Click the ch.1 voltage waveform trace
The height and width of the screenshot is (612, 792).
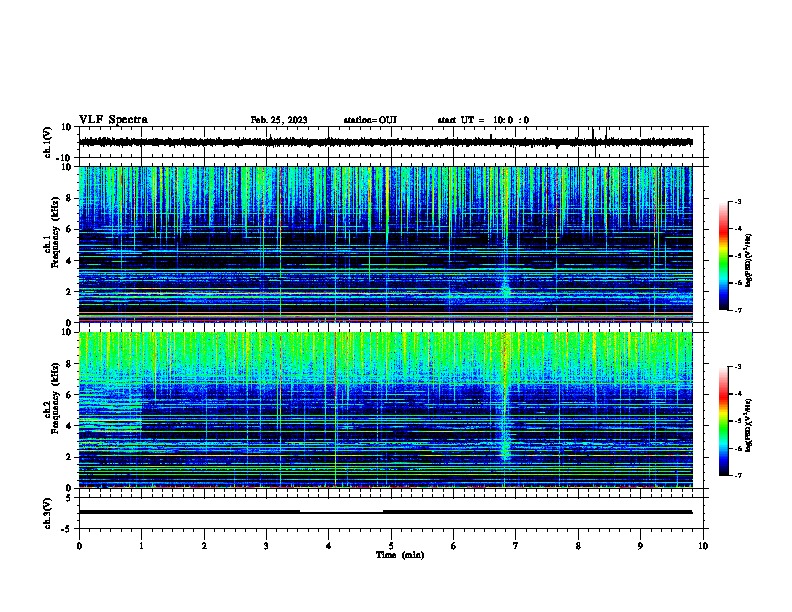click(385, 142)
